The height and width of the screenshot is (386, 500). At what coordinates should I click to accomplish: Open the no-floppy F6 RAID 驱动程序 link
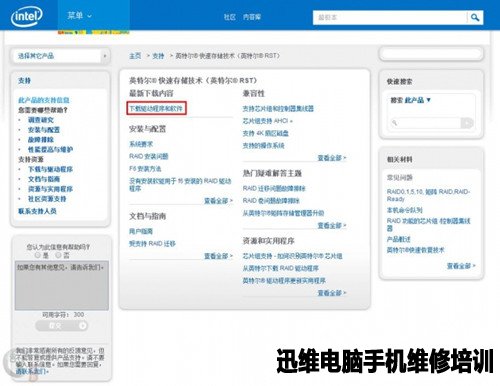click(x=180, y=185)
